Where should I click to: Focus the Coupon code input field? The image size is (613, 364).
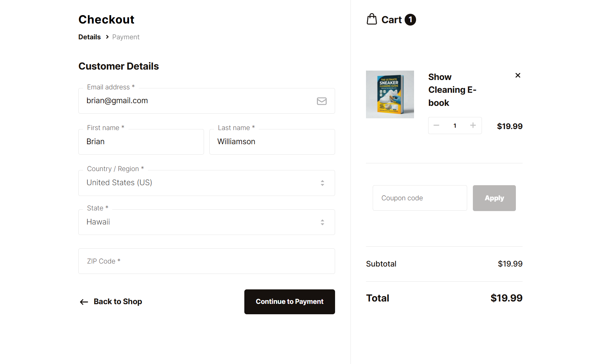pos(419,198)
